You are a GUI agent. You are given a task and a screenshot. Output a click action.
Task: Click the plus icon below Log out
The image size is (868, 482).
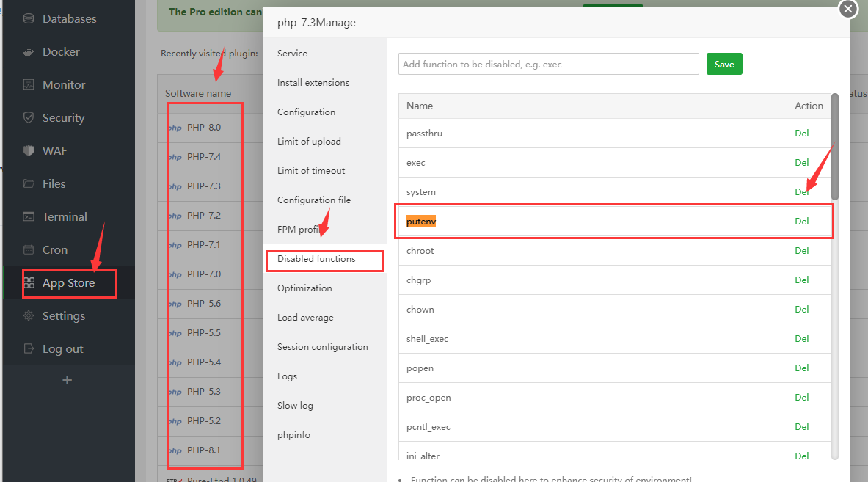[x=68, y=380]
